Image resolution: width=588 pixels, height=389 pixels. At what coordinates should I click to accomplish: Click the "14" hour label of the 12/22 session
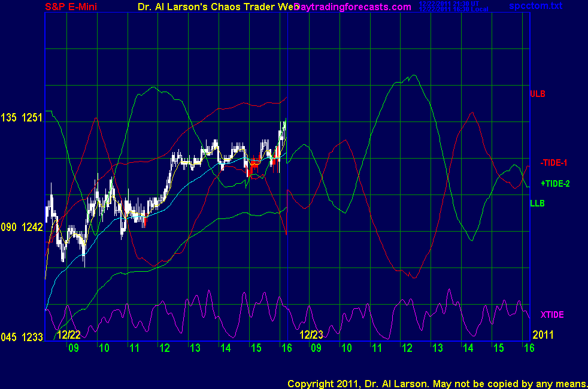tap(225, 348)
